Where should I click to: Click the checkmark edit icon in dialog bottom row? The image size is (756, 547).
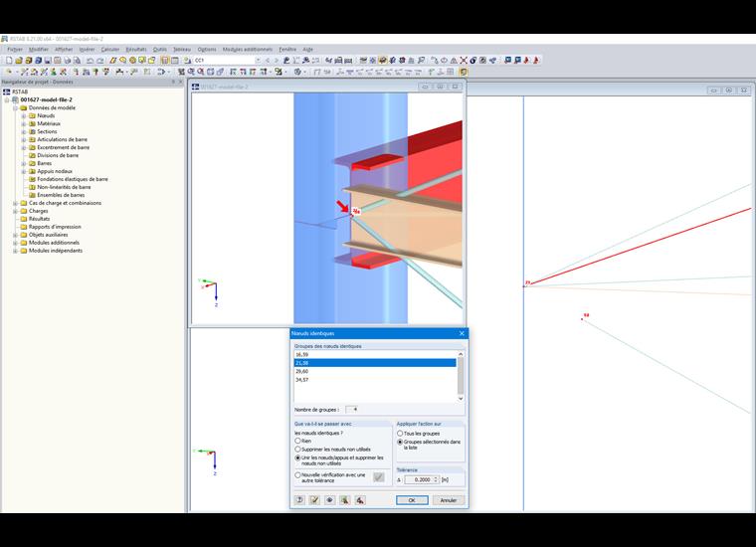click(x=315, y=500)
